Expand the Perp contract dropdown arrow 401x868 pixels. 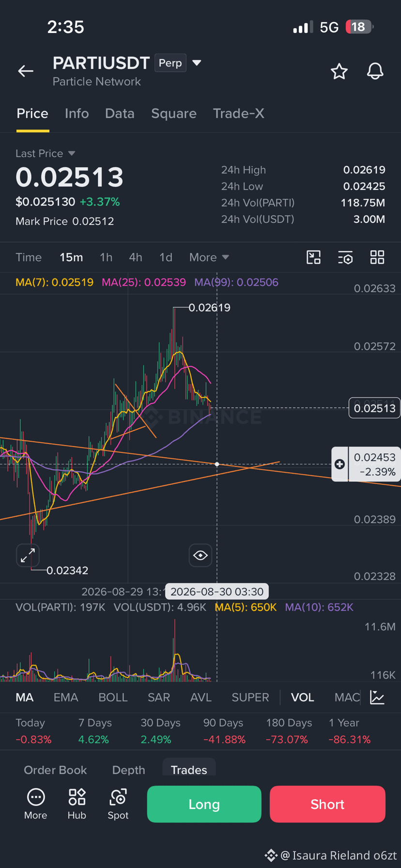pos(197,63)
